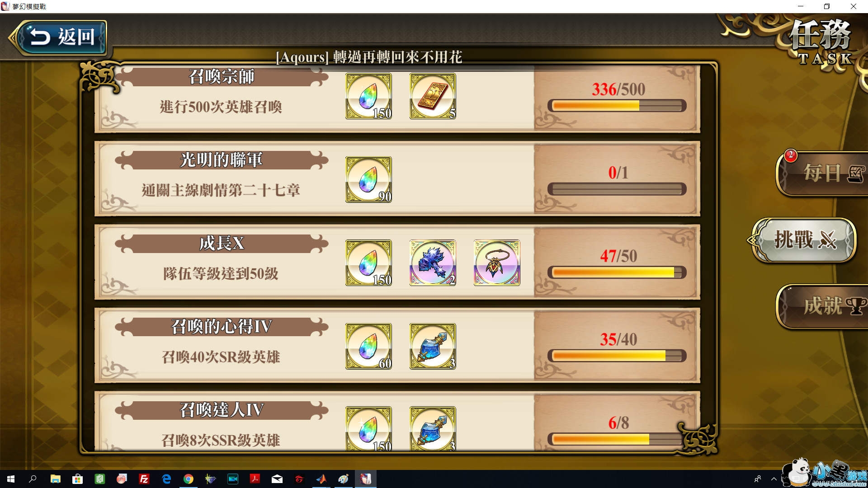
Task: Select the red ticket reward with 5
Action: pyautogui.click(x=433, y=96)
